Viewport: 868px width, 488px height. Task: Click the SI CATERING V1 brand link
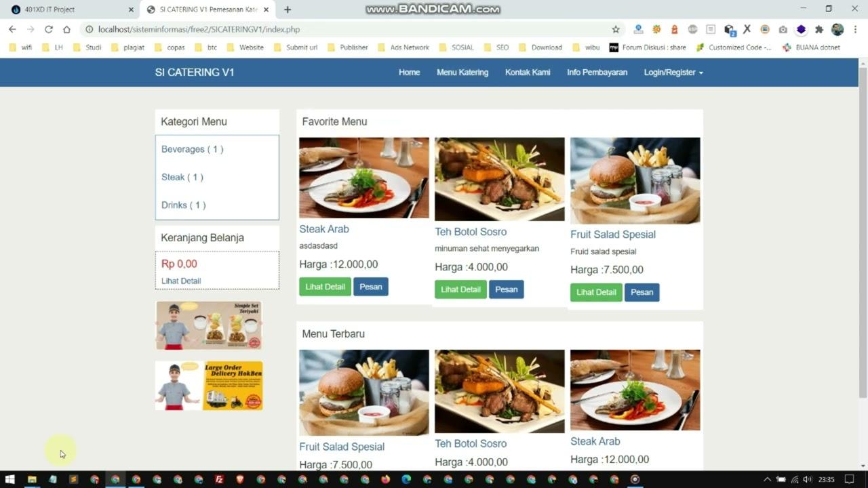point(195,73)
